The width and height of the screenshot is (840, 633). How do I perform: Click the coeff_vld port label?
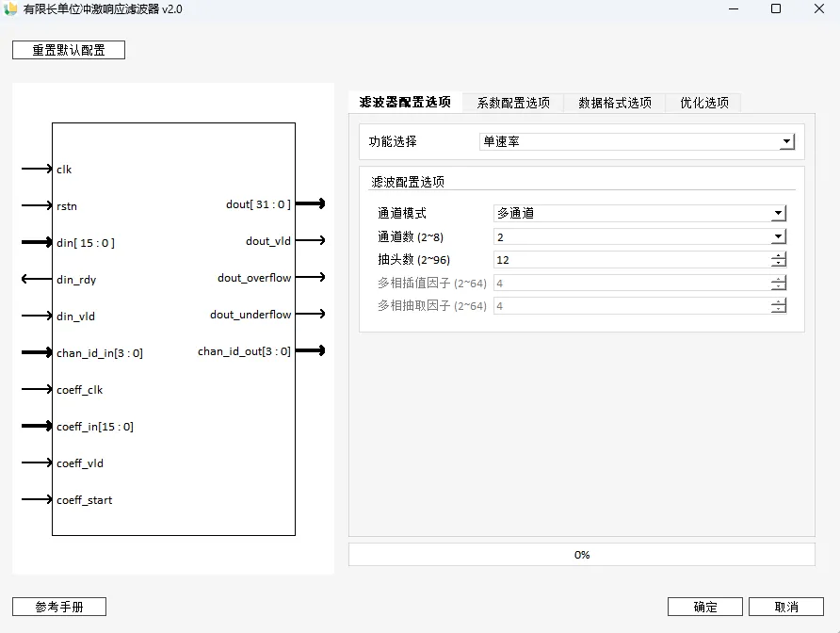click(x=80, y=463)
